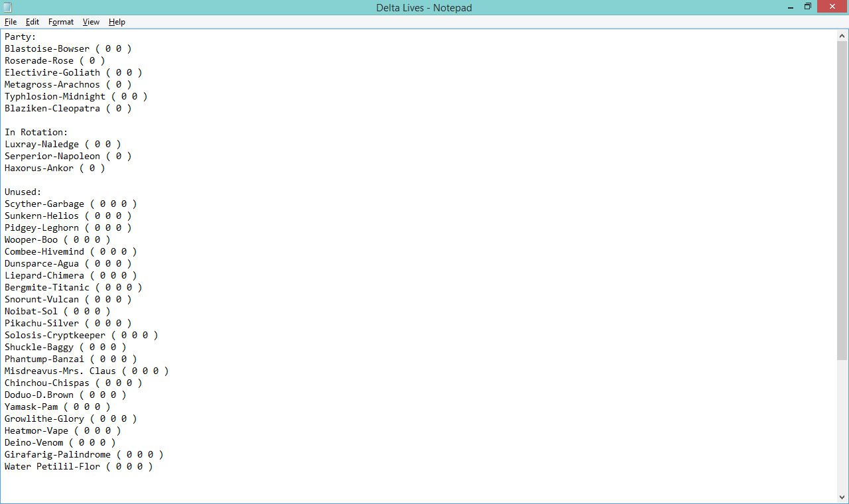Click the 'Phantump-Banzai' line
The width and height of the screenshot is (849, 504).
coord(71,359)
